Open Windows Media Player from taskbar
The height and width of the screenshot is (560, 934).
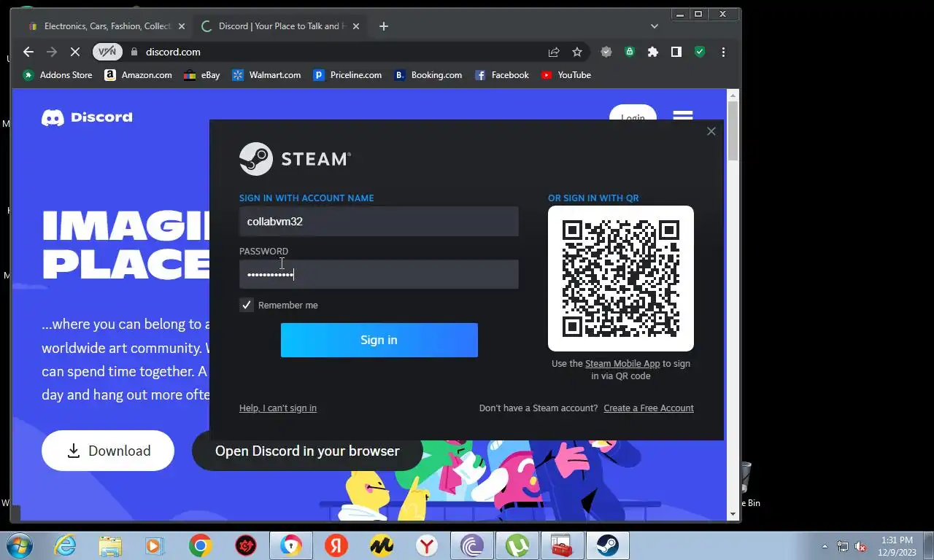154,545
